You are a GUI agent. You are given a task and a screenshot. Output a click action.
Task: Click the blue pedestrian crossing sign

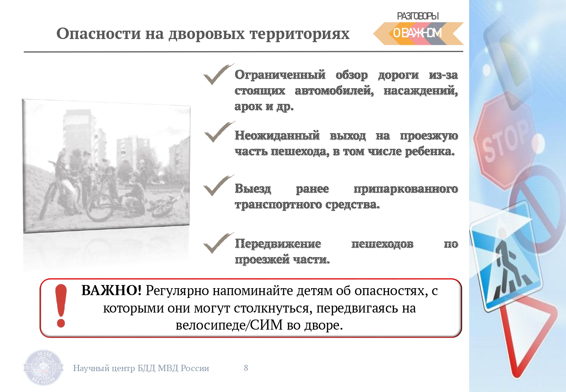point(507,256)
